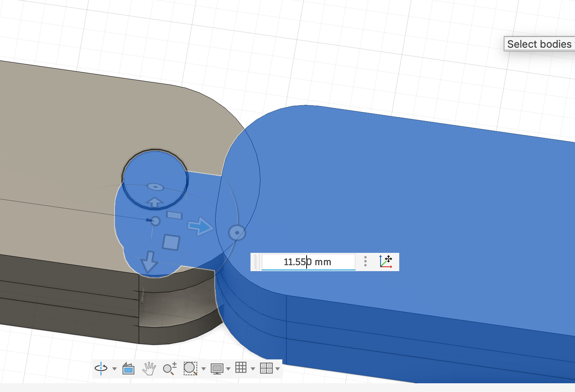Select the Orbit tool
Viewport: 575px width, 392px height.
click(x=101, y=369)
